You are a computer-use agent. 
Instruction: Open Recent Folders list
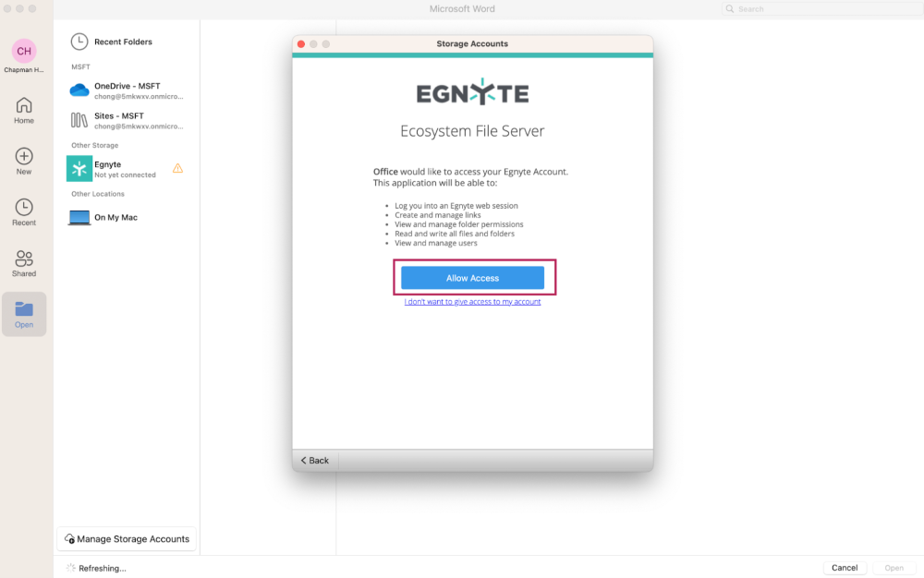(123, 42)
